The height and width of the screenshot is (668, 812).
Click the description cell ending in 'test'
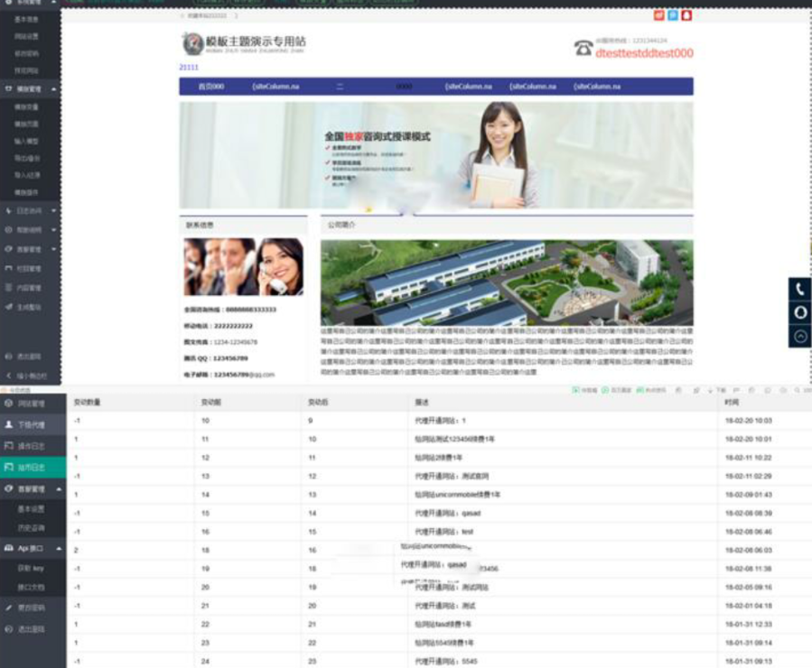coord(443,532)
